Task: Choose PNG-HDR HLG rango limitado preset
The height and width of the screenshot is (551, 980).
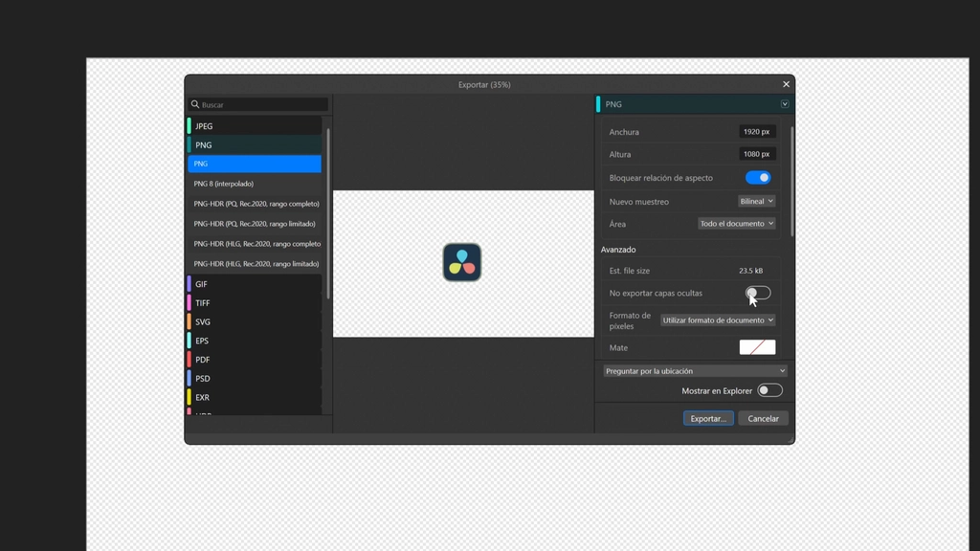Action: coord(255,264)
